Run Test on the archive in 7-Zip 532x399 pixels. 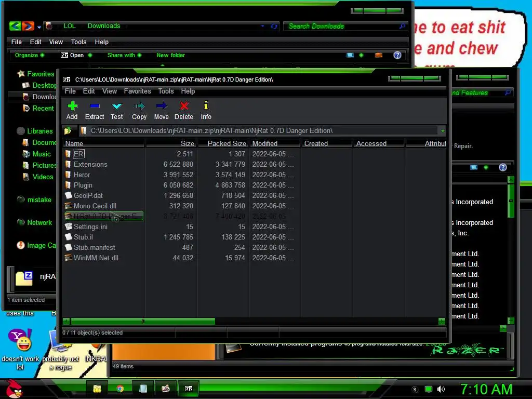[117, 111]
